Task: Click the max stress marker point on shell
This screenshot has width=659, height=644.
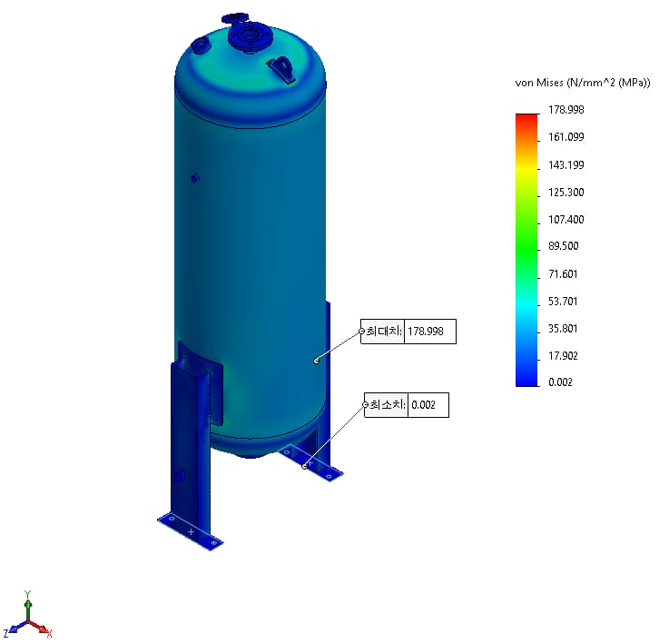Action: 316,361
